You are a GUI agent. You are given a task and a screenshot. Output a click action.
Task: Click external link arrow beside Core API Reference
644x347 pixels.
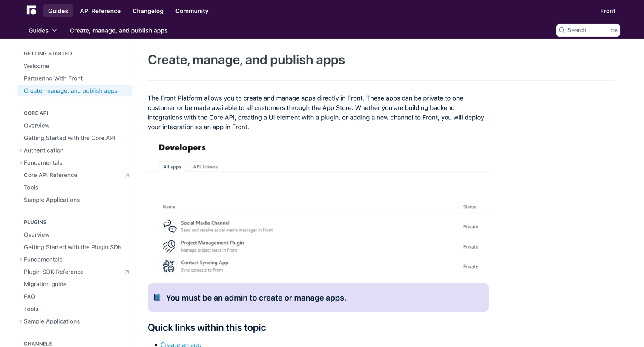[x=127, y=175]
